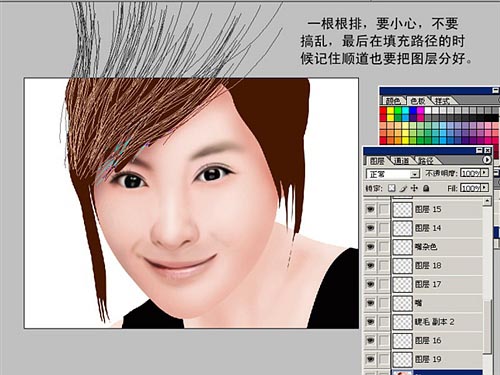Toggle visibility of layer 嘴
The width and height of the screenshot is (500, 375).
point(370,303)
